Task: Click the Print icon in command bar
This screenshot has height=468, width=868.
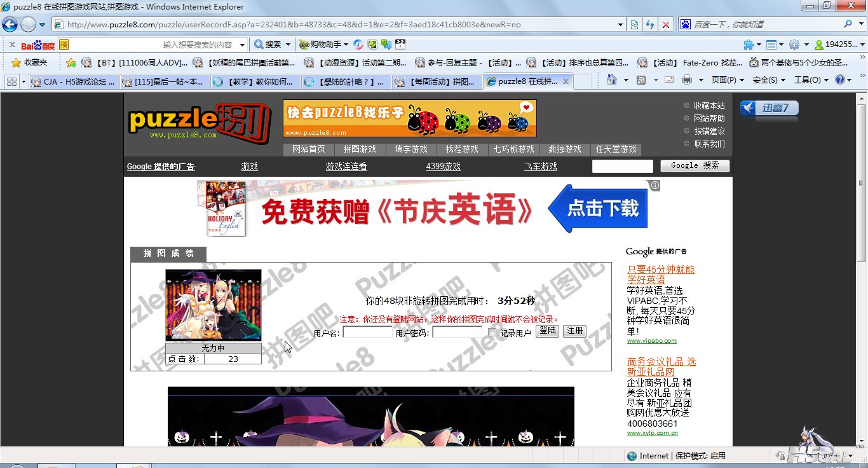Action: pyautogui.click(x=686, y=80)
